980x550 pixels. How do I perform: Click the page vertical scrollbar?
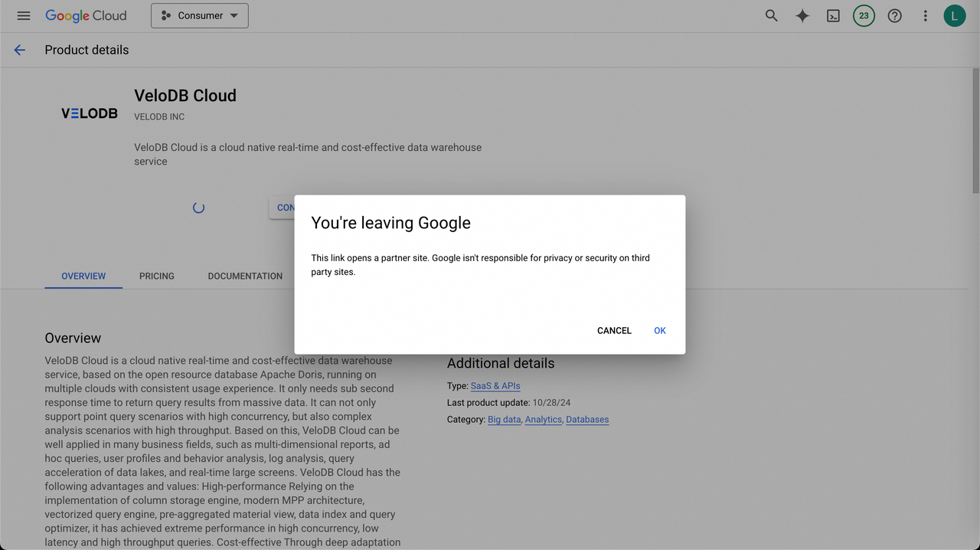[x=975, y=130]
